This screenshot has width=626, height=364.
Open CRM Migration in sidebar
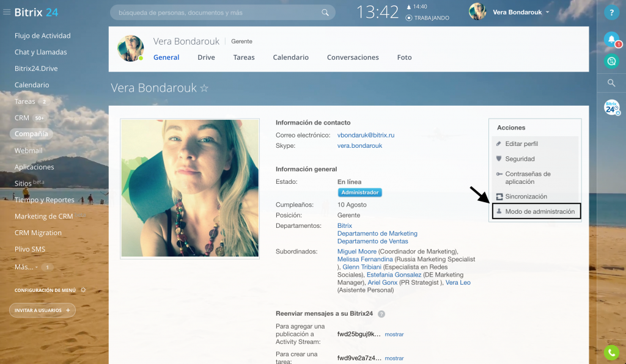(38, 233)
